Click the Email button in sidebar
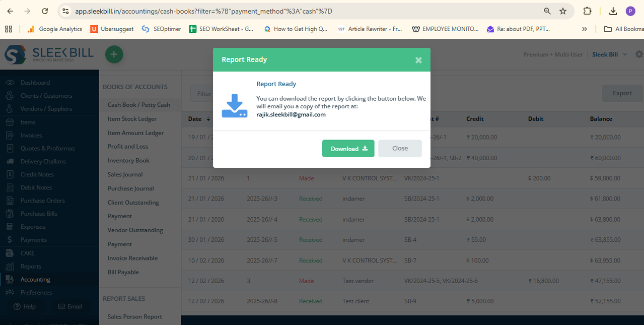This screenshot has width=644, height=325. click(69, 306)
